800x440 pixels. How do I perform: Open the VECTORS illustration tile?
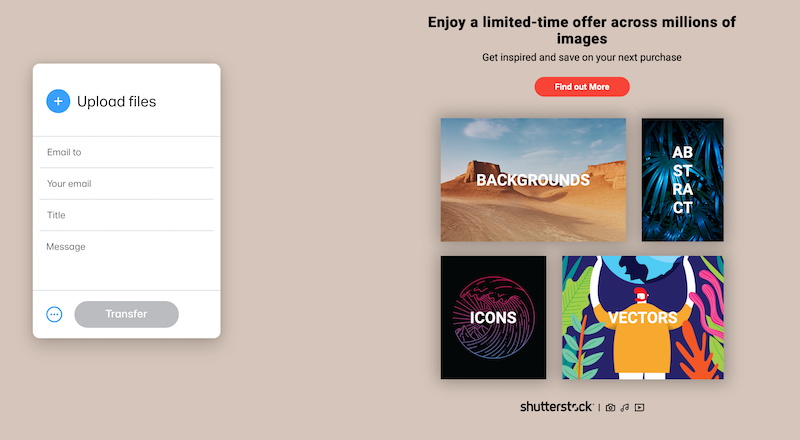click(x=643, y=317)
